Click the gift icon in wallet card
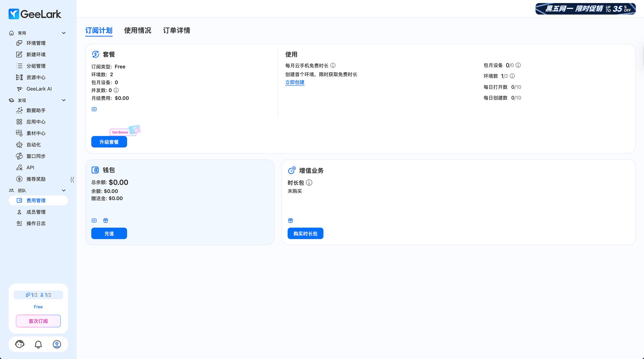Screen dimensions: 644x359 (106, 220)
